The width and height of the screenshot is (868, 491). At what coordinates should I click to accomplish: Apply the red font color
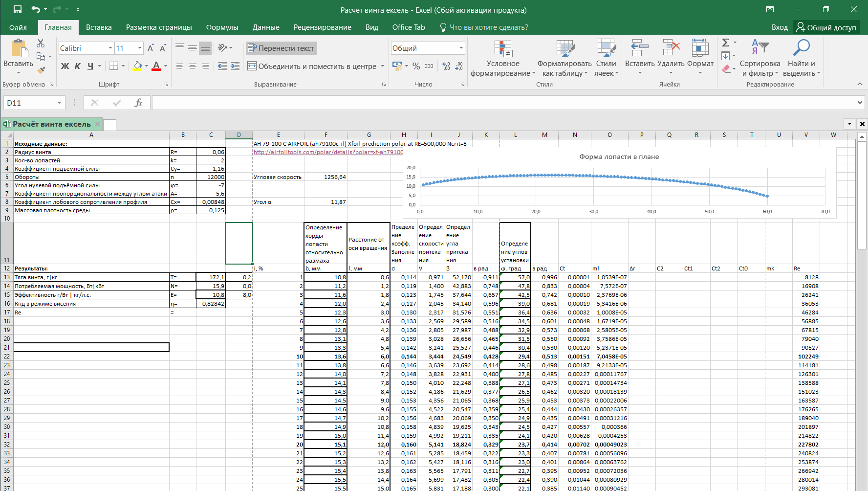[156, 66]
